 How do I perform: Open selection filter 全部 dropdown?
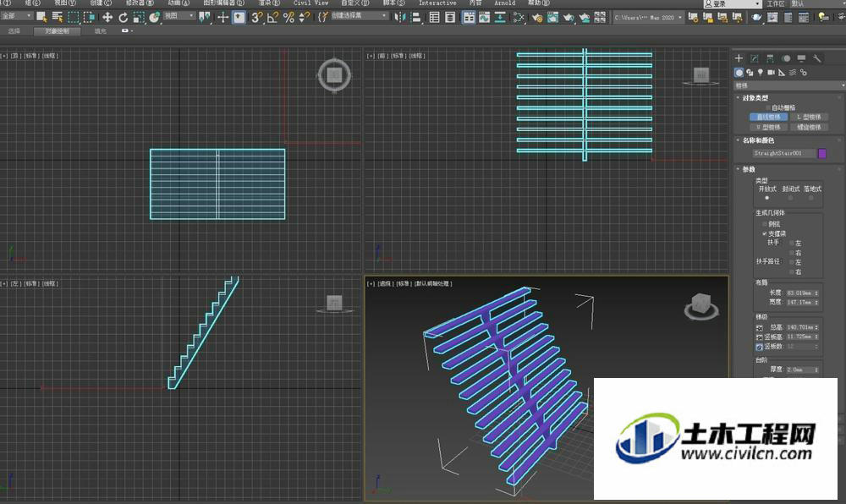click(x=17, y=16)
